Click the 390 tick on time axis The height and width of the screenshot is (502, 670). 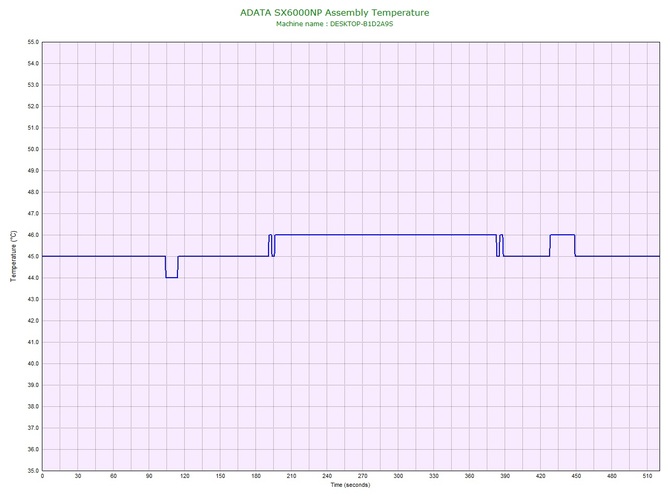[x=505, y=476]
